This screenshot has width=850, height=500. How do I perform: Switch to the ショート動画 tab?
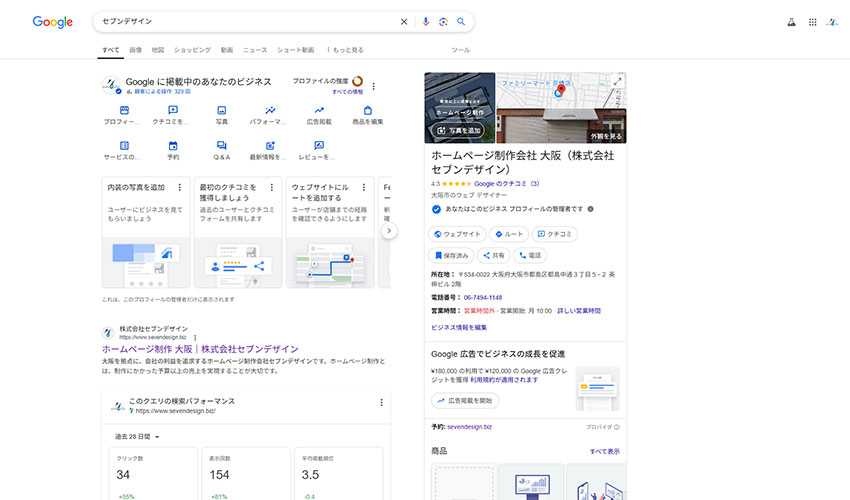pyautogui.click(x=295, y=50)
